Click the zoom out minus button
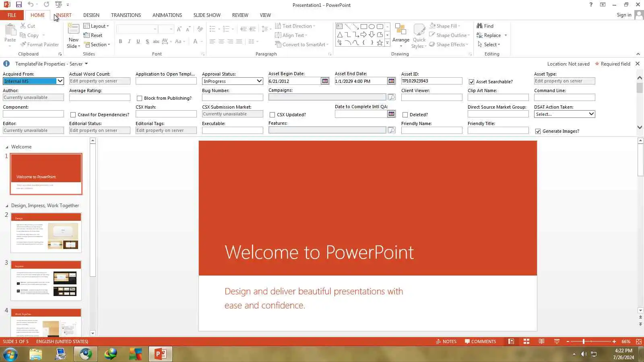Image resolution: width=644 pixels, height=362 pixels. click(568, 341)
